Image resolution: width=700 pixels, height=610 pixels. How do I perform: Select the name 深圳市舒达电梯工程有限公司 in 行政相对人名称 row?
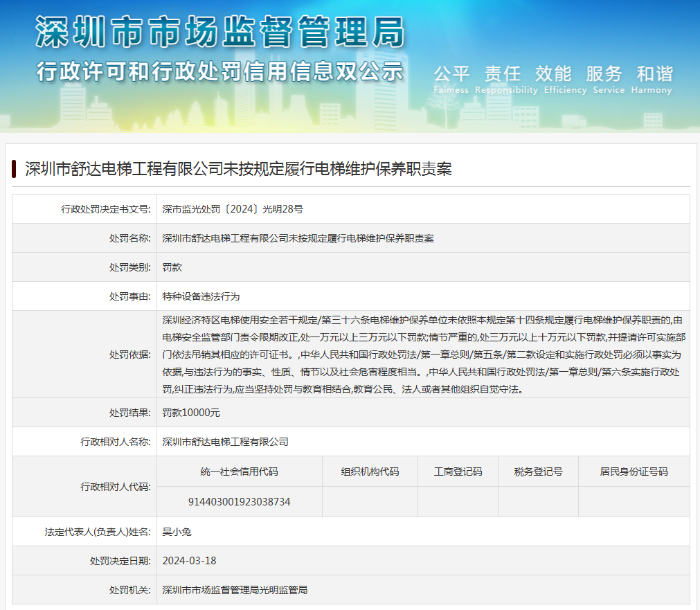tap(225, 442)
